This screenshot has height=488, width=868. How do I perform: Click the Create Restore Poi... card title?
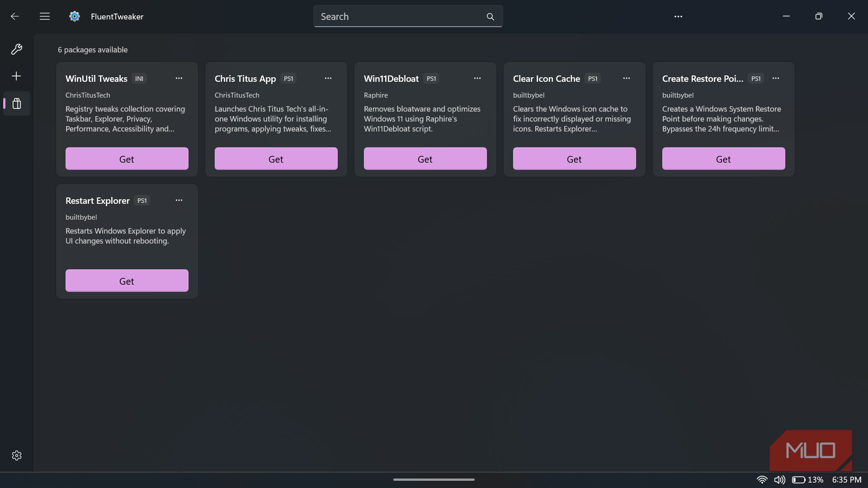pyautogui.click(x=703, y=79)
